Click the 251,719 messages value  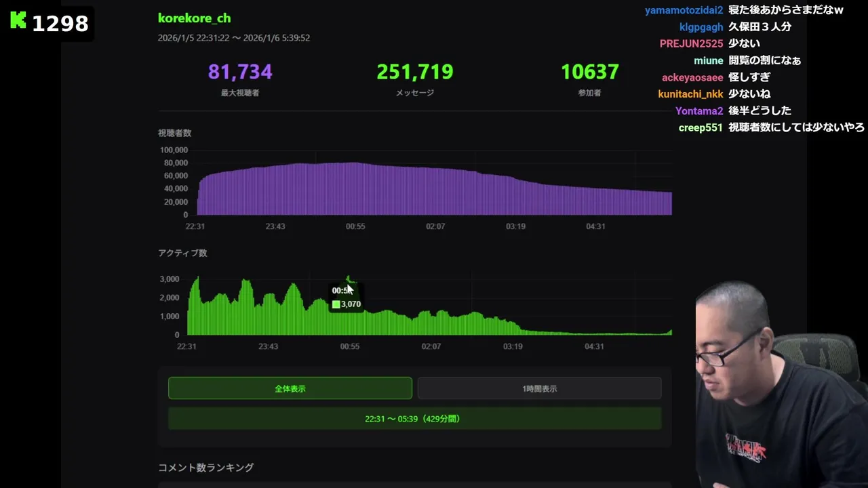pos(415,72)
